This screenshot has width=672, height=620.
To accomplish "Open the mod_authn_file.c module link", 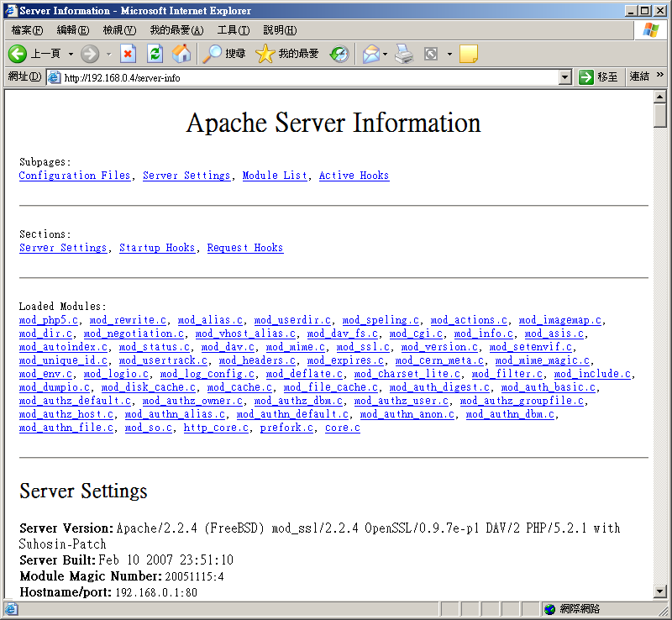I will pyautogui.click(x=66, y=428).
